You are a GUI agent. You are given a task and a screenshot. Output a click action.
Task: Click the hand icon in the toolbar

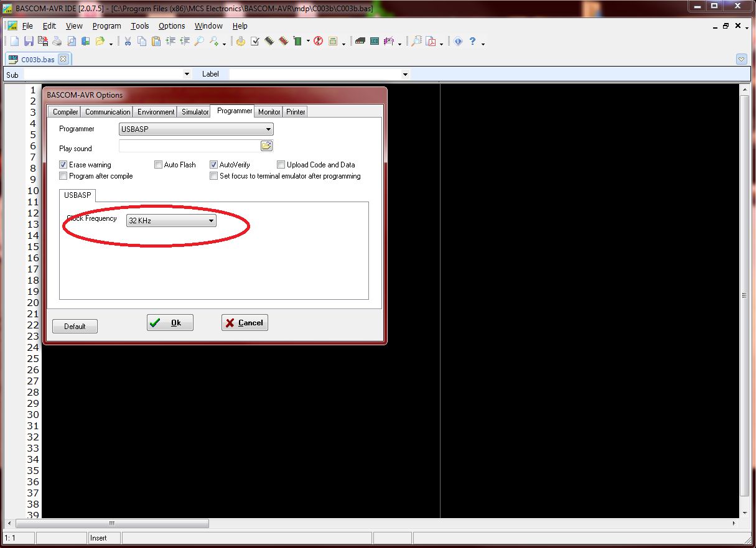point(240,41)
